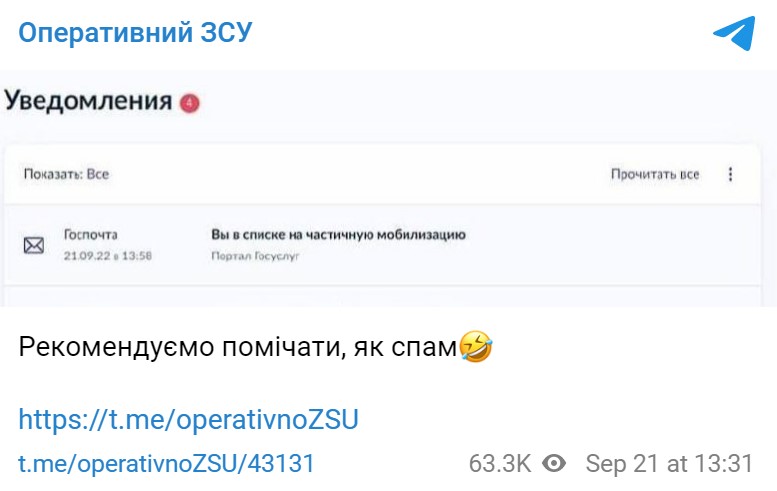Open the https://t.me/operativnoZSU link
777x491 pixels.
point(188,420)
